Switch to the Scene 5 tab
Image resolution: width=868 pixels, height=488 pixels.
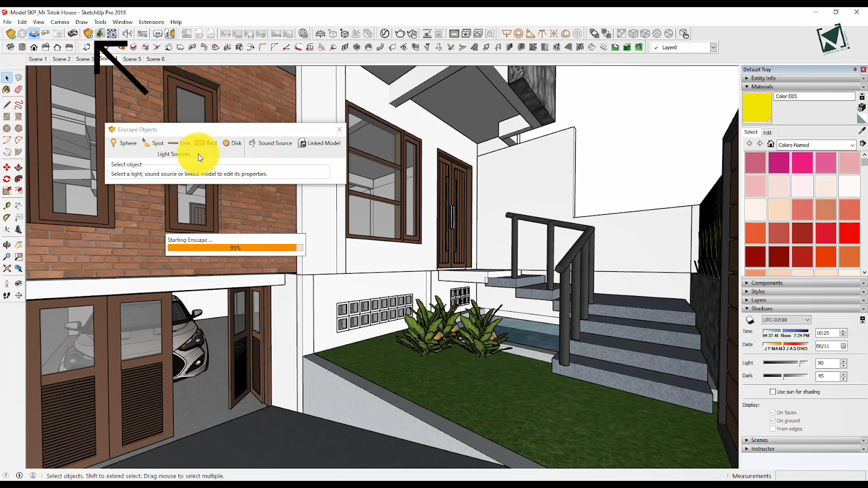coord(131,59)
